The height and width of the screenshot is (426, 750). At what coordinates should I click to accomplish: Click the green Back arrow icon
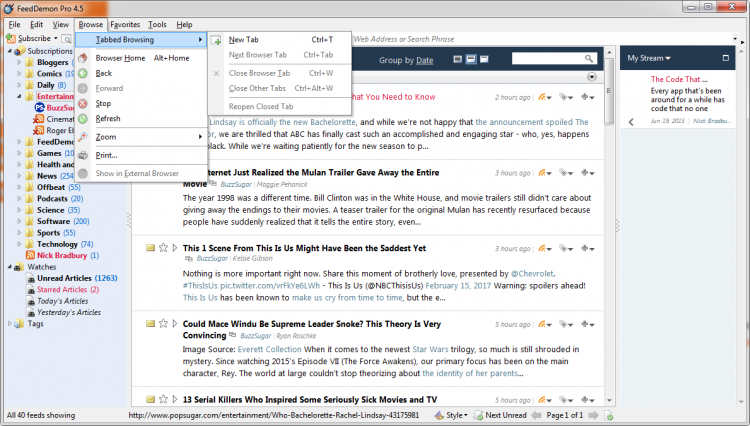click(x=83, y=73)
